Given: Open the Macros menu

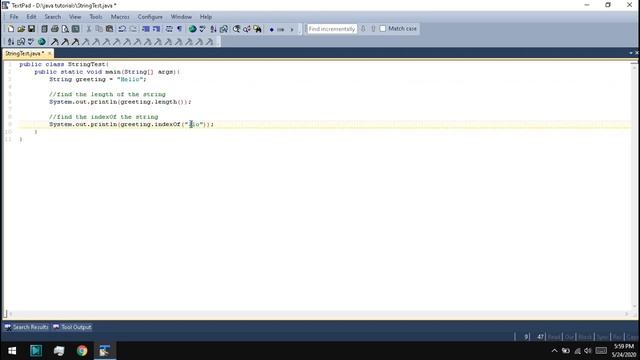Looking at the screenshot, I should (x=120, y=17).
